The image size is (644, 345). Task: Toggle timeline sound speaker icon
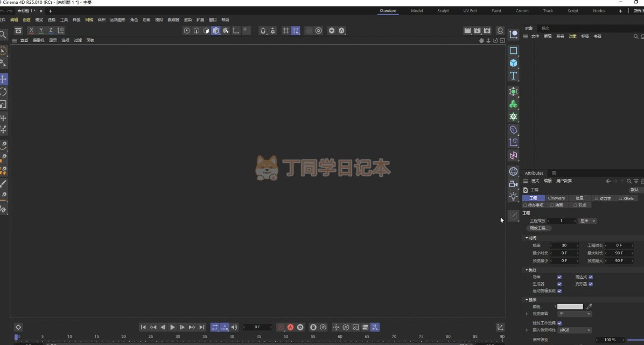(x=234, y=327)
